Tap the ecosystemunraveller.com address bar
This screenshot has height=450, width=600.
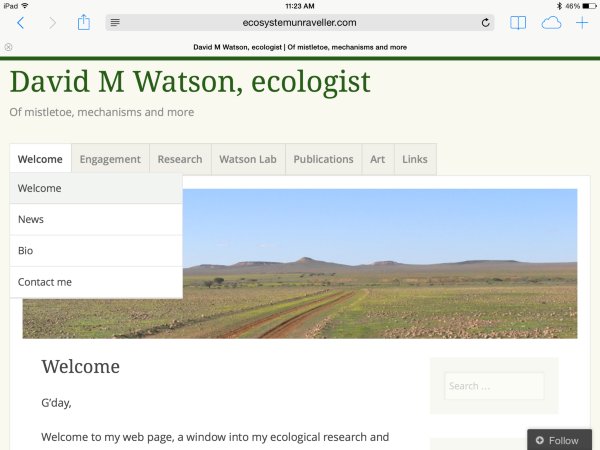click(300, 23)
